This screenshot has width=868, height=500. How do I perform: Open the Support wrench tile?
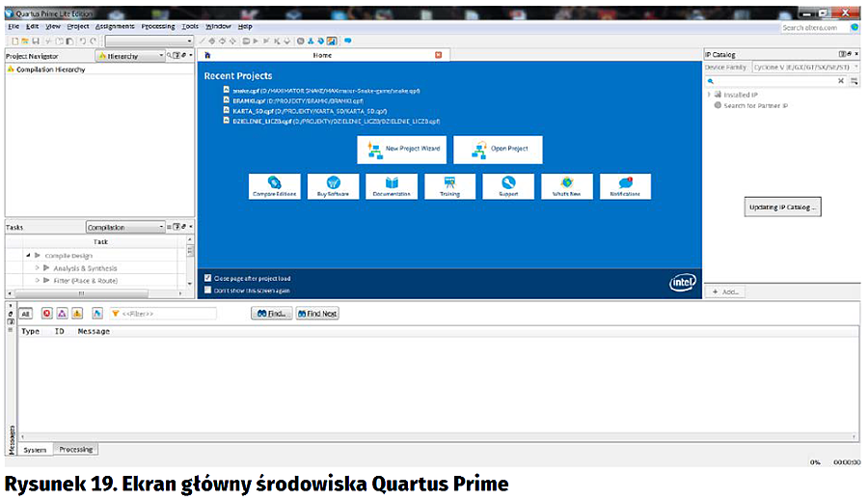point(508,185)
